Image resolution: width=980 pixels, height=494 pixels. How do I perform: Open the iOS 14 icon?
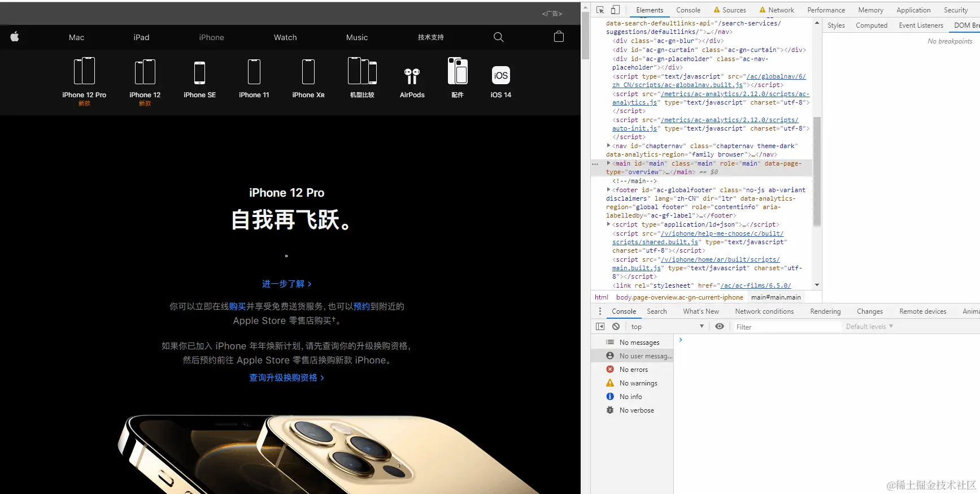pos(501,75)
